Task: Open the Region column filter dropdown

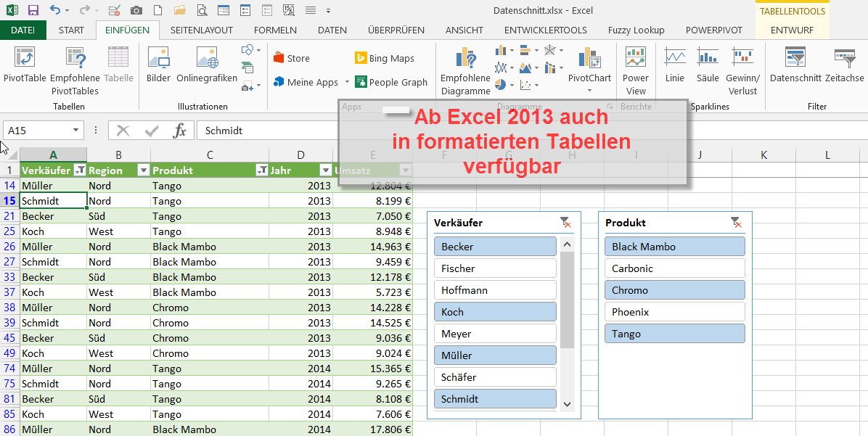Action: tap(144, 170)
